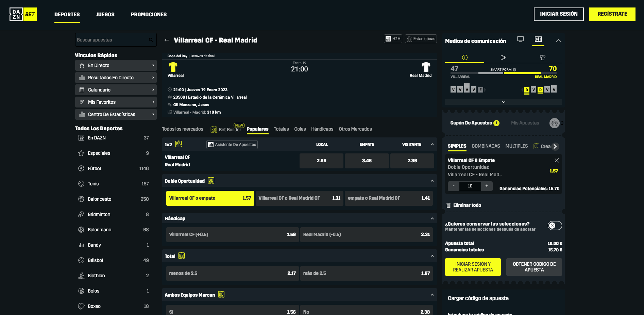Switch to Hándicaps tab

[322, 129]
